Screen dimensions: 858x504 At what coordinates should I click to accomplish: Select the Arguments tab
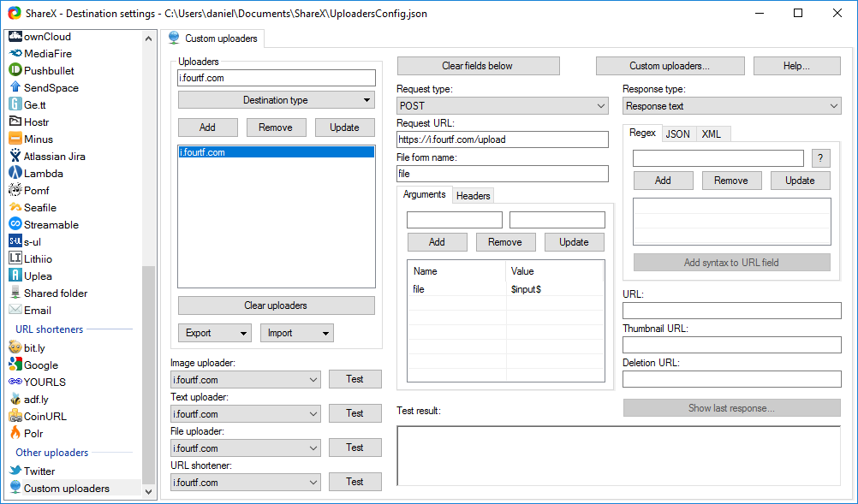point(424,194)
